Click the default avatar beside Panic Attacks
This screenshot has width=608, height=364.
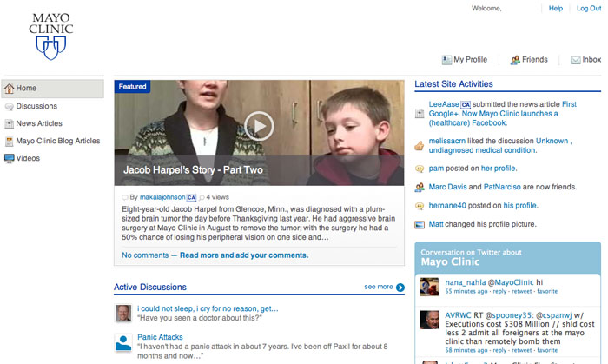coord(123,343)
